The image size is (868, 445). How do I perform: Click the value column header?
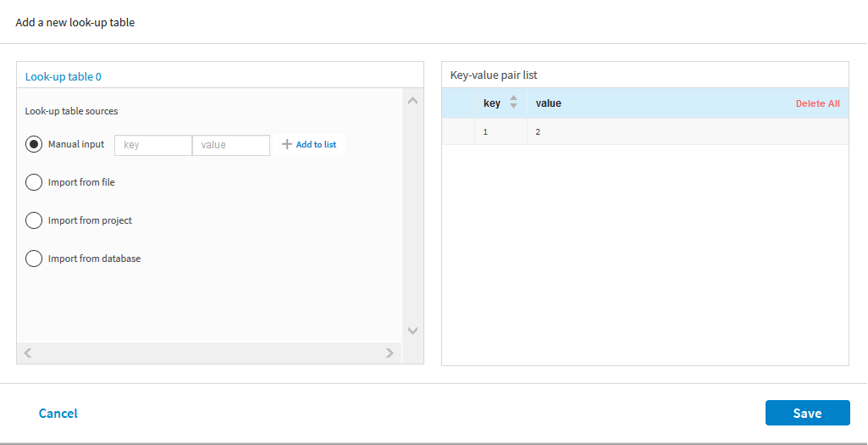(549, 103)
